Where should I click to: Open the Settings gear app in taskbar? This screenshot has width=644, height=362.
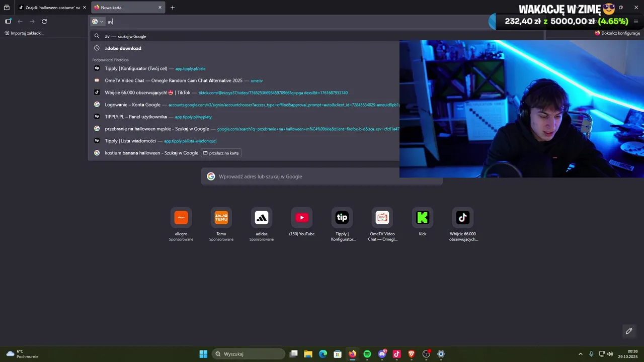(441, 354)
